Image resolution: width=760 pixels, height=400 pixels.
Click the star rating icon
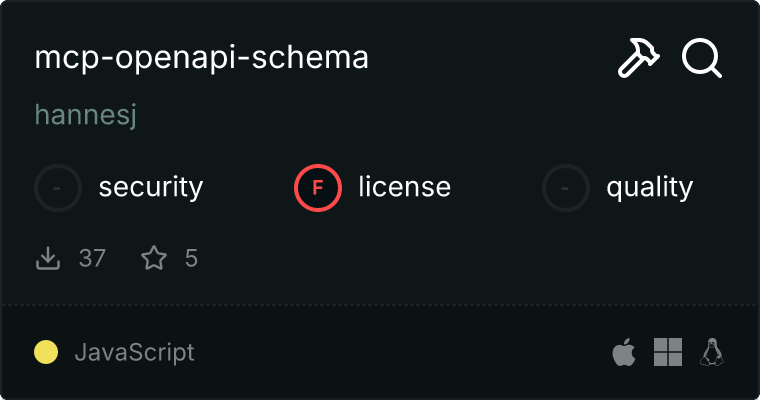tap(154, 259)
